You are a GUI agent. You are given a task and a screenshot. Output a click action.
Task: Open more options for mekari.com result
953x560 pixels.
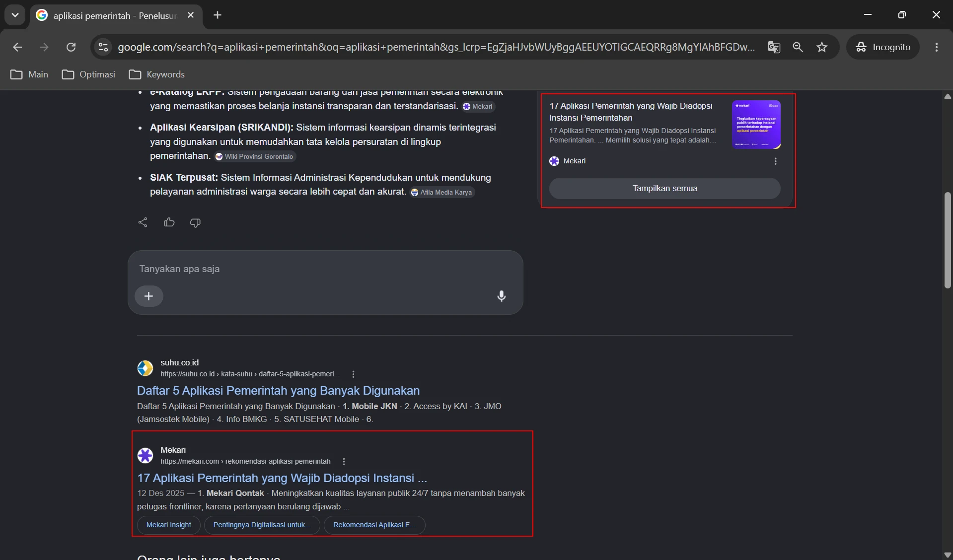pyautogui.click(x=344, y=461)
